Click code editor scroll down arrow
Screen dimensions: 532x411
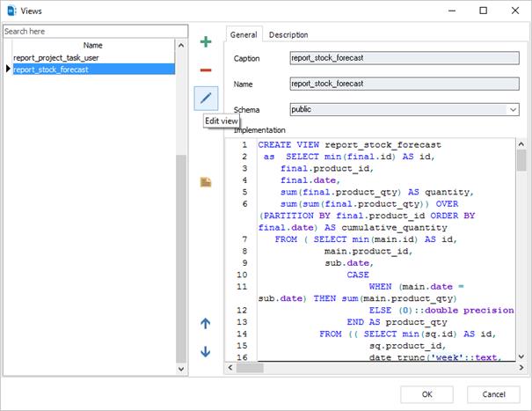pos(521,356)
